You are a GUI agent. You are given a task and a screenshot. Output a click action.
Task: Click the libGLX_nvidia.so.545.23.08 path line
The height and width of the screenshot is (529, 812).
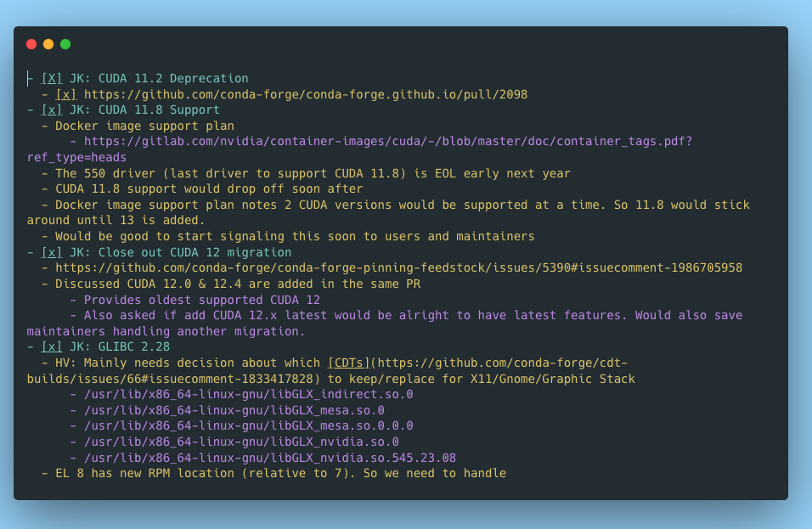(x=269, y=458)
